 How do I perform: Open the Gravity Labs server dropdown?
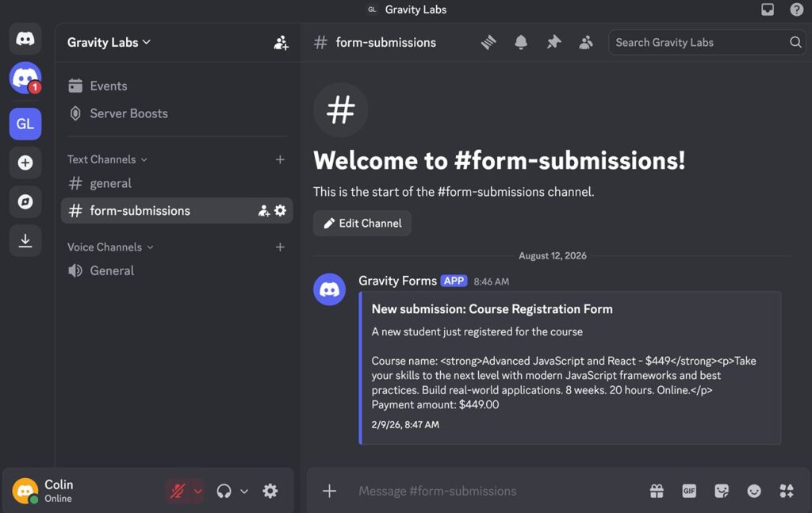tap(109, 43)
